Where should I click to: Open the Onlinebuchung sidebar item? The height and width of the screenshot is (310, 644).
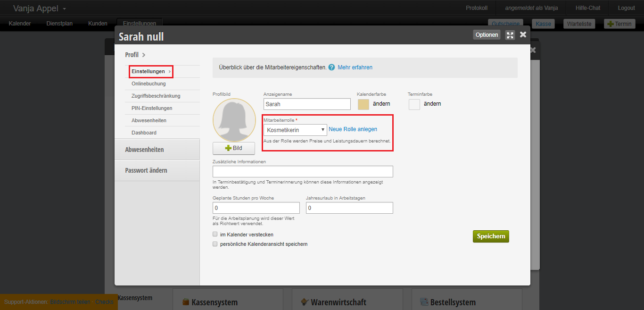pos(149,84)
